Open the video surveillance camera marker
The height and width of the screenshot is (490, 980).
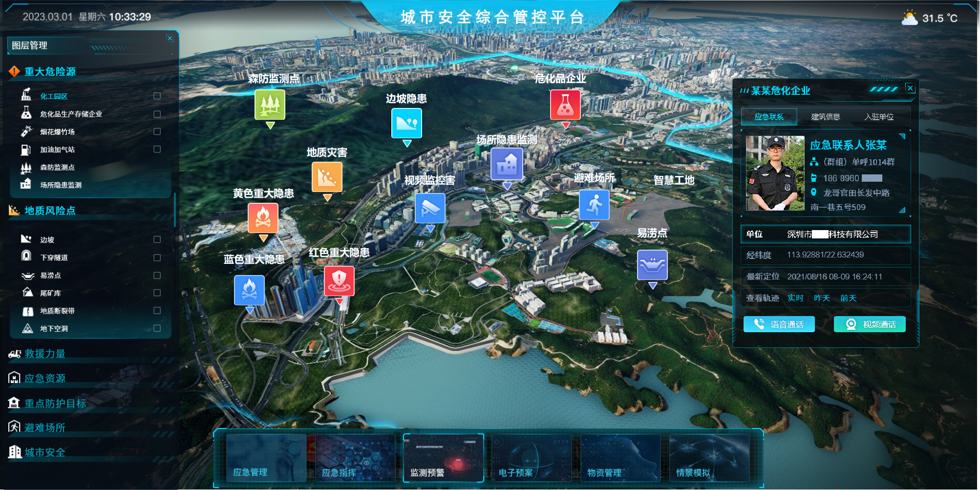[430, 208]
